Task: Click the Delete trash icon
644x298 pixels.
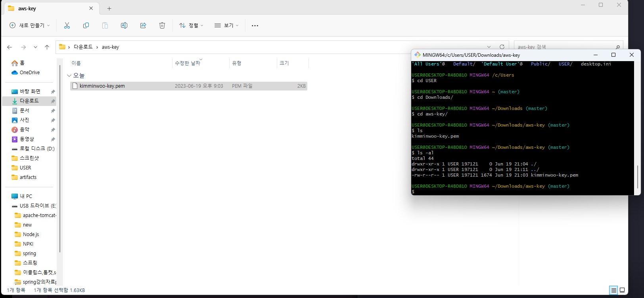Action: 162,25
